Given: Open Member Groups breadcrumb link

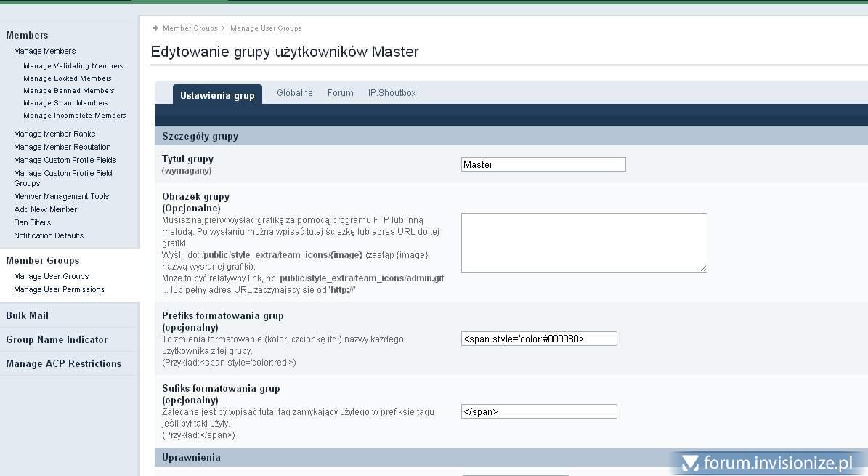Looking at the screenshot, I should coord(190,28).
